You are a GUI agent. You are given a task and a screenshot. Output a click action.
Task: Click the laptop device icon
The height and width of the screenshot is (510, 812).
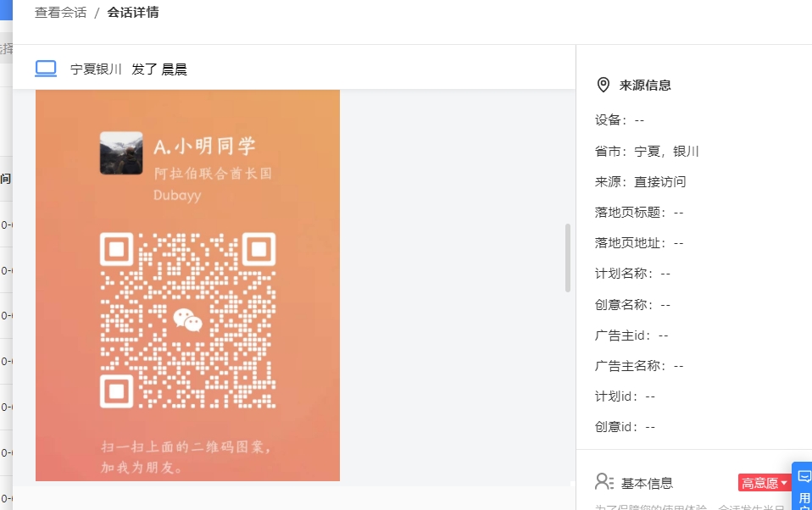click(46, 69)
